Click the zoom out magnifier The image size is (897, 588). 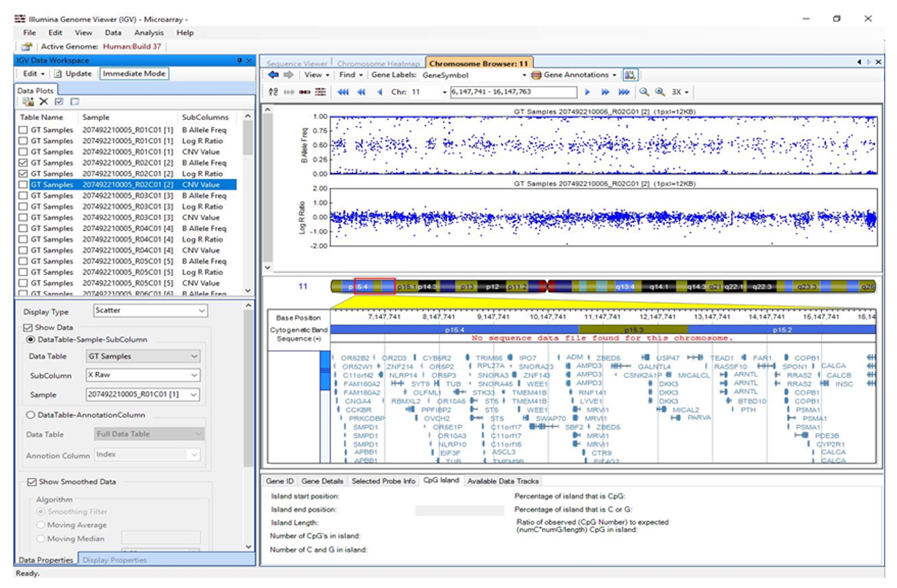(644, 92)
